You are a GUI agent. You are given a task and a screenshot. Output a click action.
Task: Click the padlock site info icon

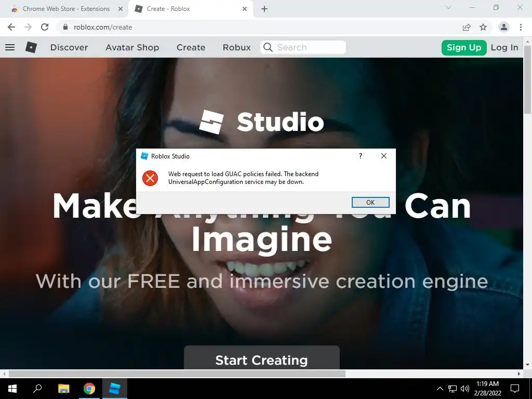coord(65,27)
